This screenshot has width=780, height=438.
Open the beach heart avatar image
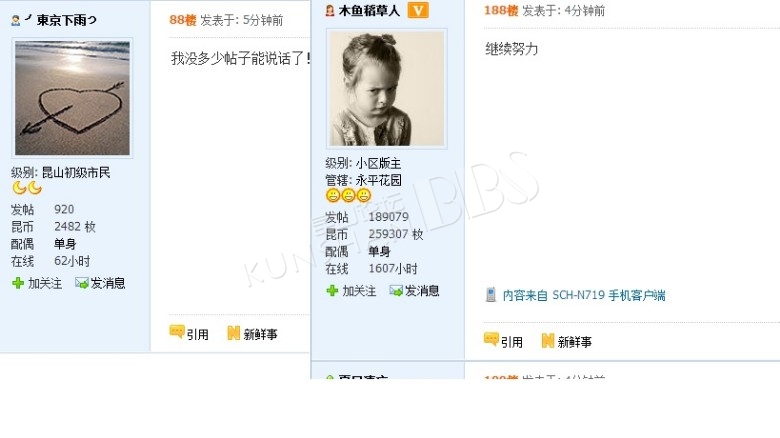(72, 98)
